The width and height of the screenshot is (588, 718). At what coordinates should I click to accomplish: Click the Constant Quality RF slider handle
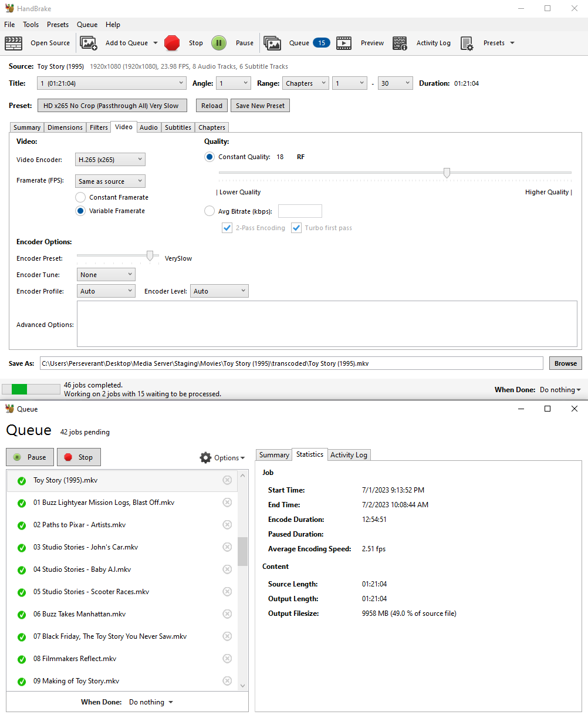click(447, 173)
